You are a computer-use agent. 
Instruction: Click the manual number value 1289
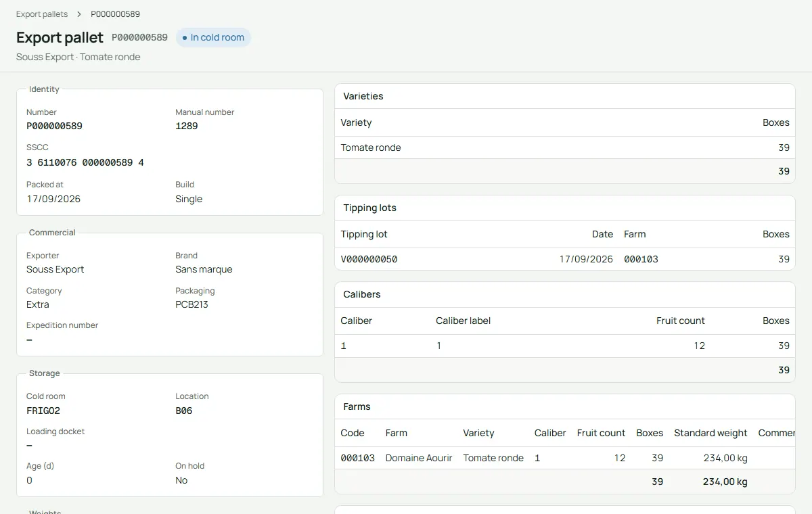point(187,126)
